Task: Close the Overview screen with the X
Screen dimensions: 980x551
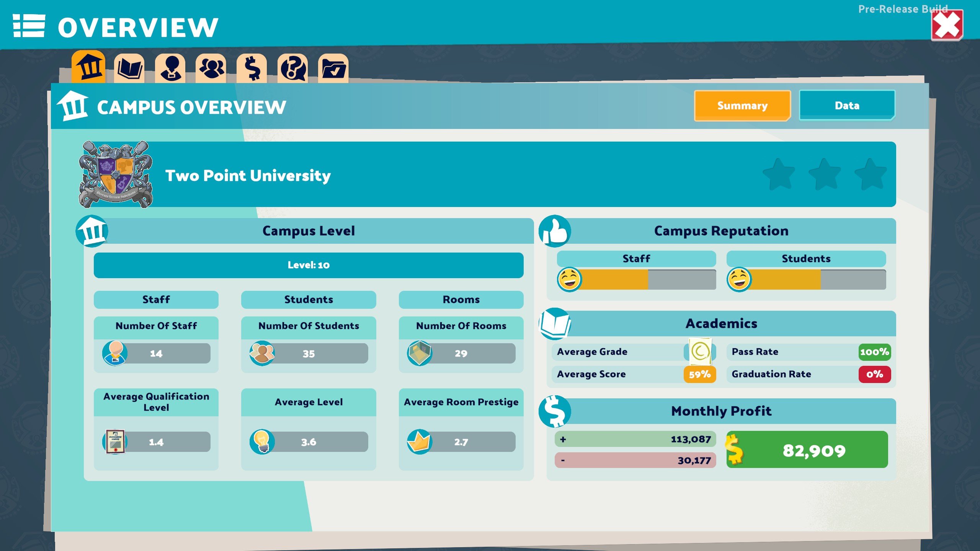Action: (x=947, y=25)
